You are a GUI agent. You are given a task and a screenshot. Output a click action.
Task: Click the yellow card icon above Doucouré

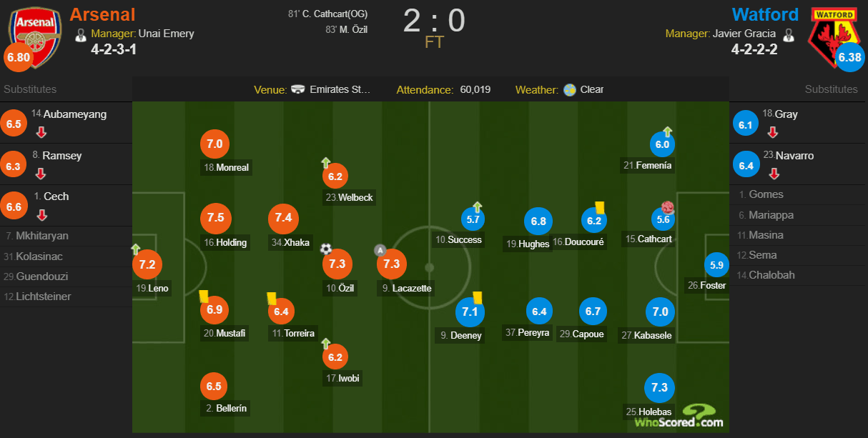coord(600,206)
